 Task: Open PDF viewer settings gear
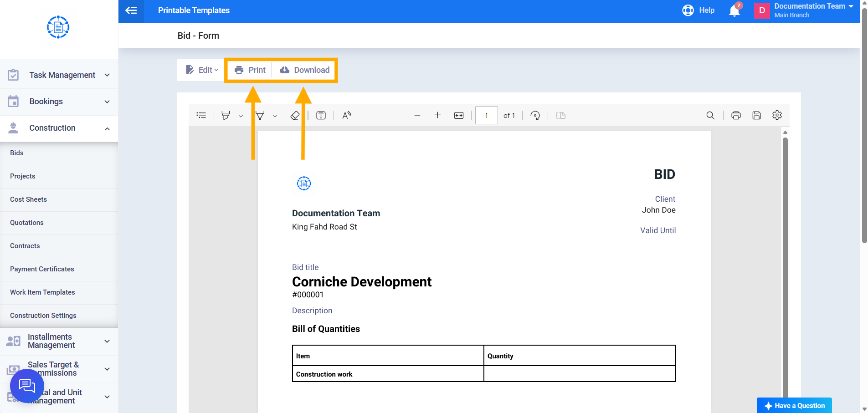[x=777, y=115]
